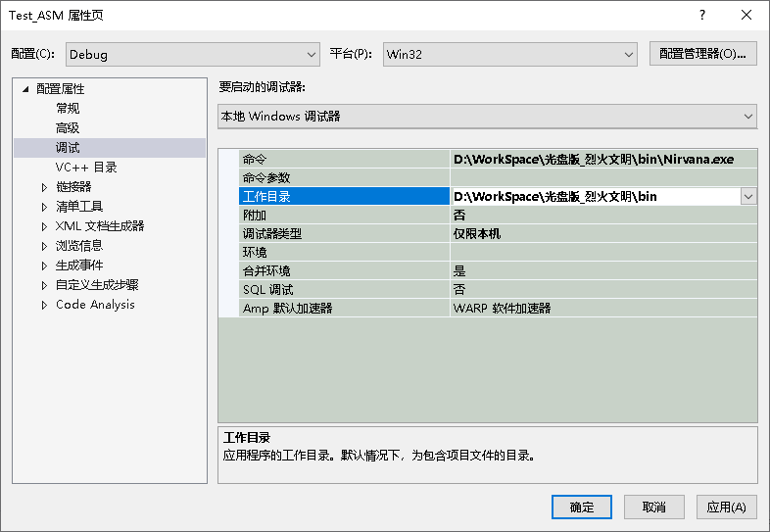Image resolution: width=770 pixels, height=532 pixels.
Task: Open the 平台 Win32 dropdown
Action: click(x=509, y=54)
